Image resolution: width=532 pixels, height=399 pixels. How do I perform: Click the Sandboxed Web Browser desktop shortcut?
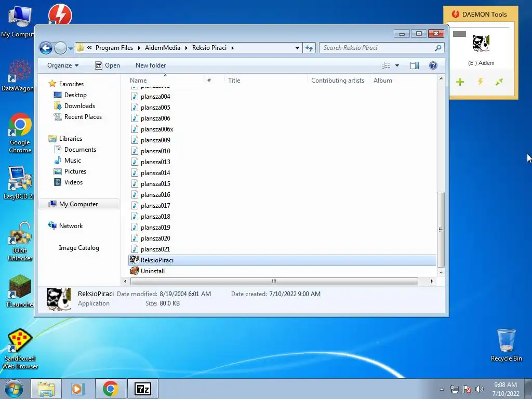(x=20, y=349)
